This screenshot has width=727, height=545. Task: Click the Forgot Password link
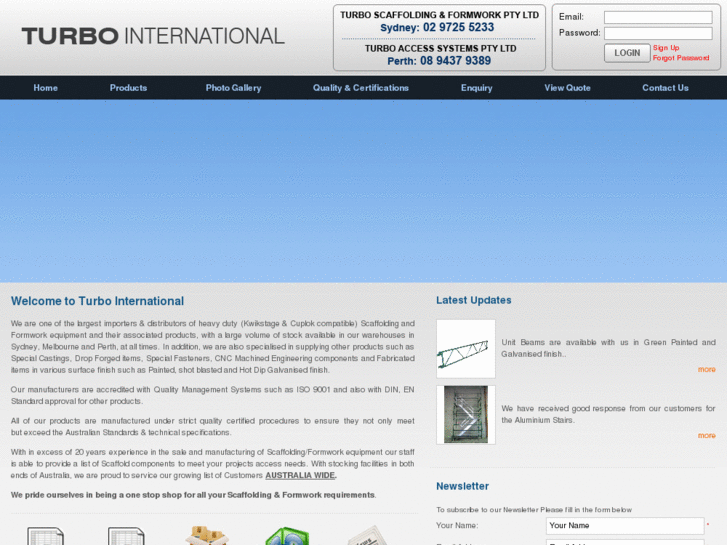(x=681, y=58)
